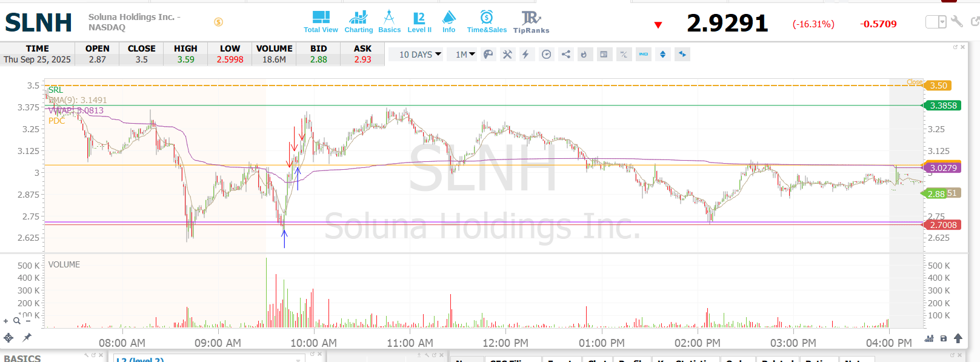The height and width of the screenshot is (362, 980).
Task: Click the SLNH ticker symbol
Action: pos(39,23)
